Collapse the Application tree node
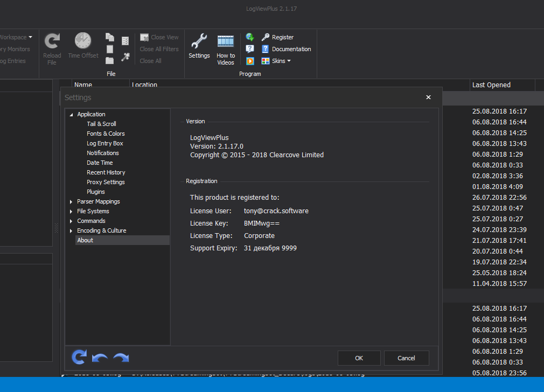The image size is (544, 392). click(x=71, y=115)
